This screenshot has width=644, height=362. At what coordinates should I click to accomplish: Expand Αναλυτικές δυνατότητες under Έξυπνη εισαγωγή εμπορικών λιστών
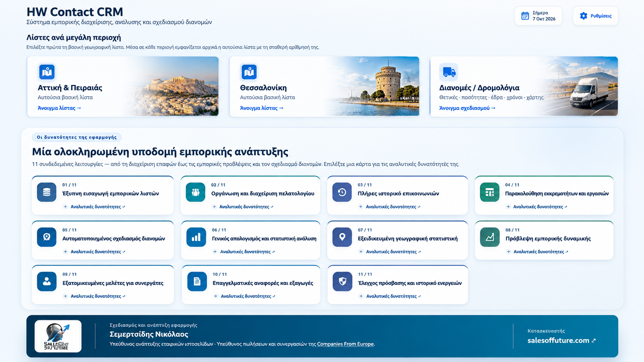[x=94, y=207]
